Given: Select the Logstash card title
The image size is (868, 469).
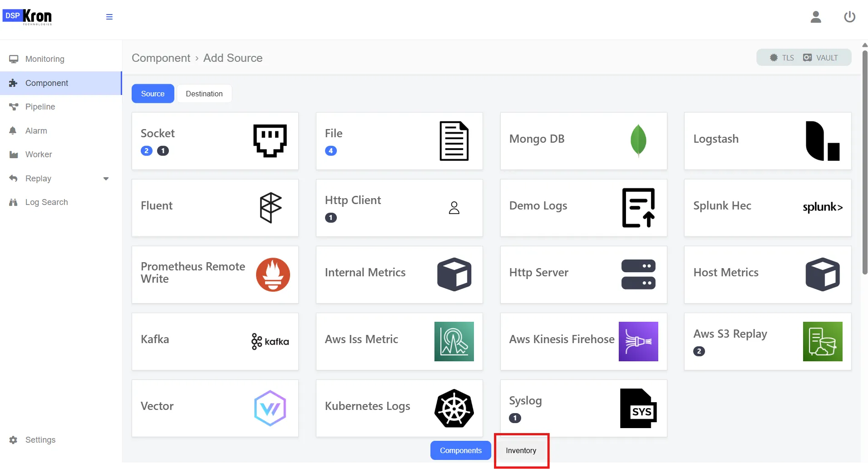Looking at the screenshot, I should (x=716, y=139).
